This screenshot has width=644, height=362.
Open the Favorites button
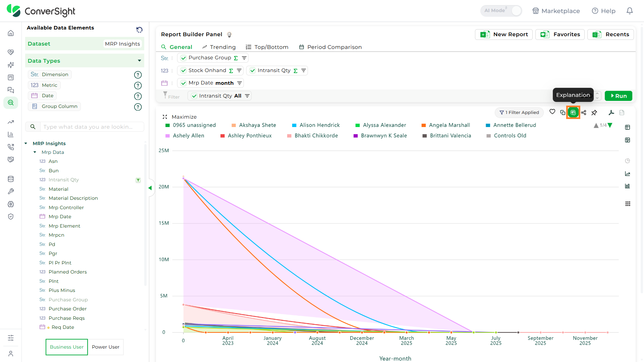point(560,35)
